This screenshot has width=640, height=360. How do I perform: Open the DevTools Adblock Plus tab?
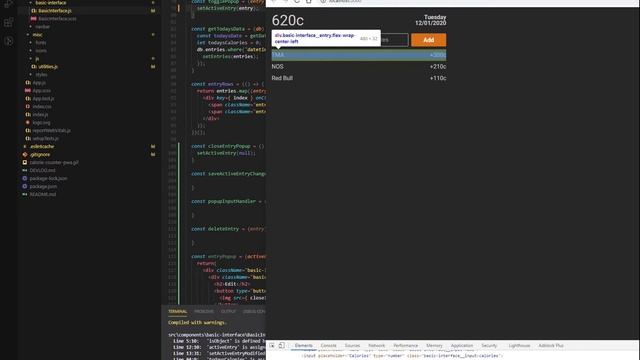(x=551, y=346)
